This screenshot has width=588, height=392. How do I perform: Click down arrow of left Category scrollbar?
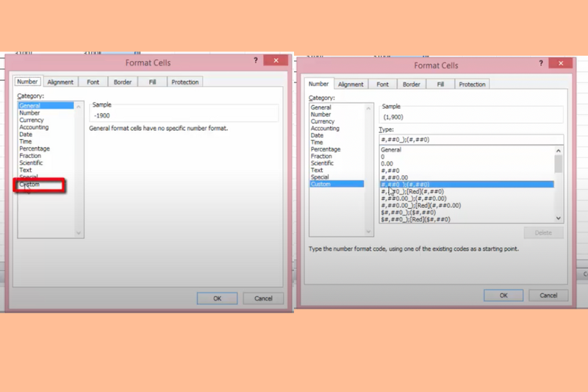coord(79,233)
